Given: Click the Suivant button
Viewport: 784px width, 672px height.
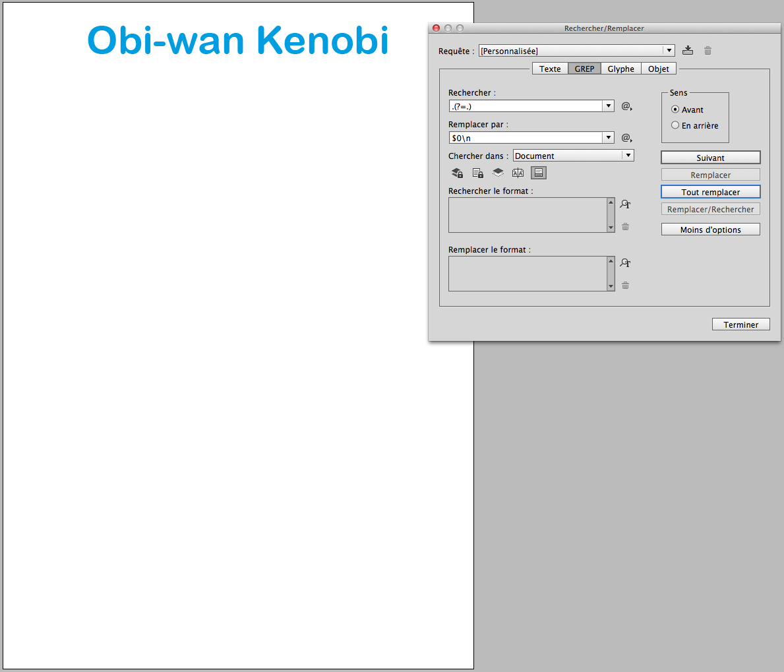Looking at the screenshot, I should 711,158.
